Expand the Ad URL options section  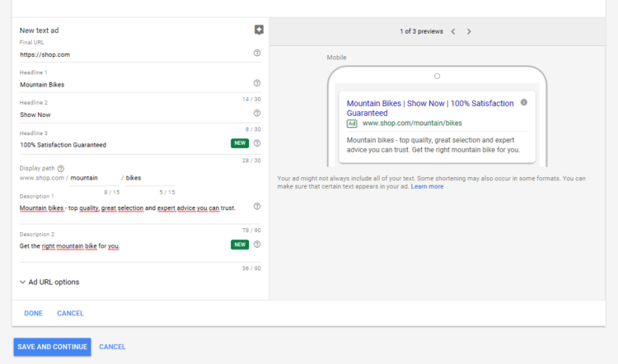point(49,282)
